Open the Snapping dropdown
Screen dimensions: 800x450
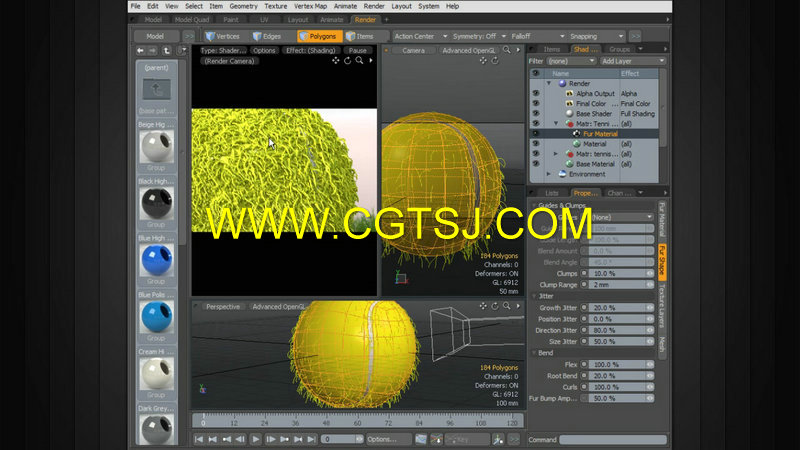pyautogui.click(x=596, y=36)
